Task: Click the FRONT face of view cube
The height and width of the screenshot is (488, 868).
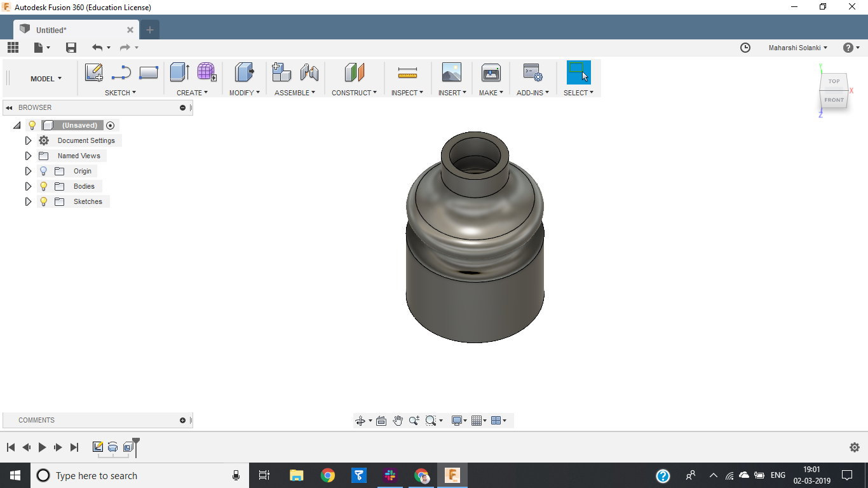Action: coord(834,100)
